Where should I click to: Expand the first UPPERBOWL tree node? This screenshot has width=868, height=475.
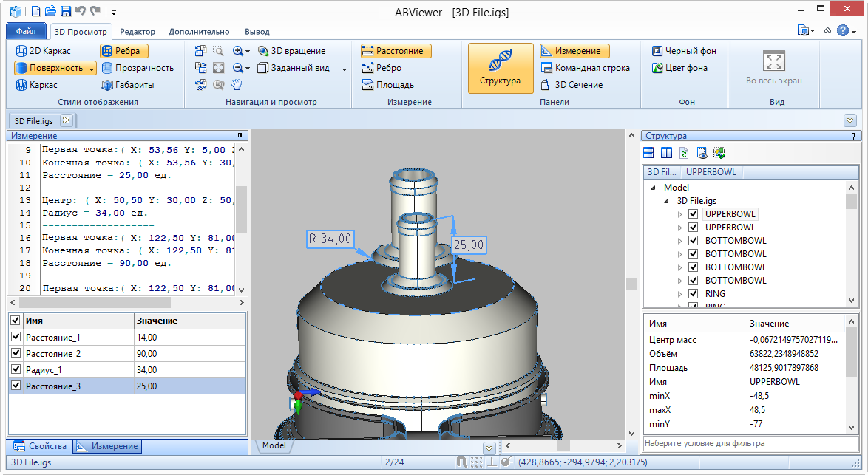pyautogui.click(x=681, y=214)
